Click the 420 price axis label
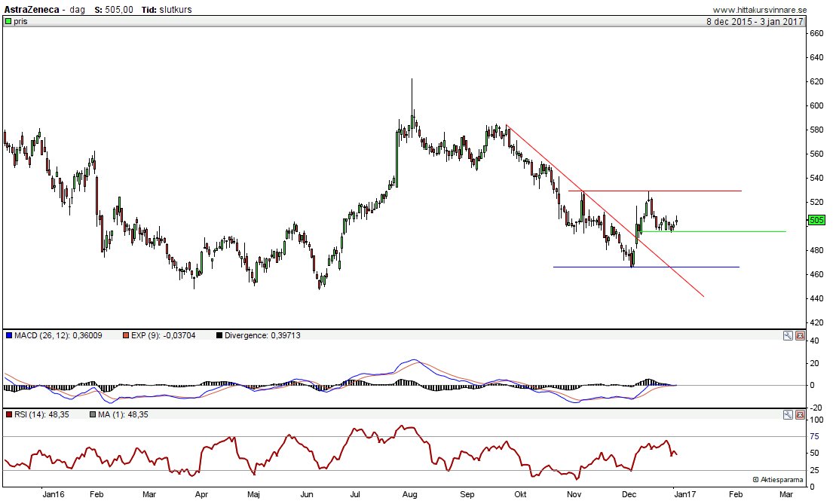Screen dimensions: 839x504 816,322
